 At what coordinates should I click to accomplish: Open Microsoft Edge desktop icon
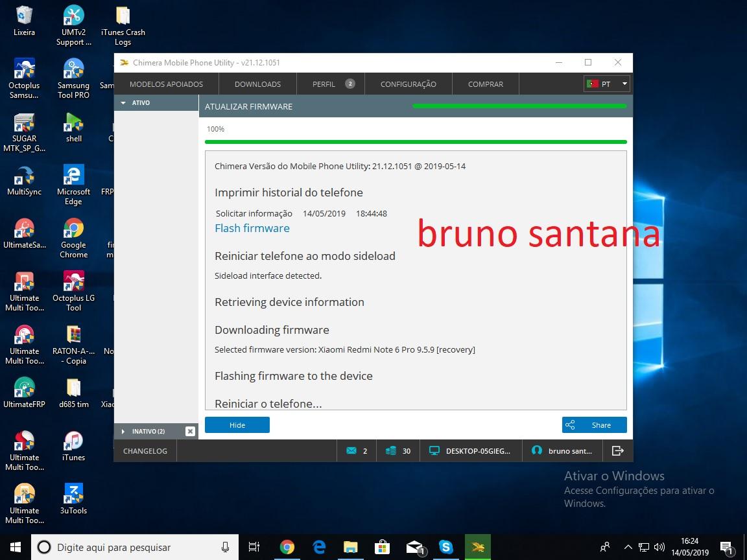[x=73, y=185]
